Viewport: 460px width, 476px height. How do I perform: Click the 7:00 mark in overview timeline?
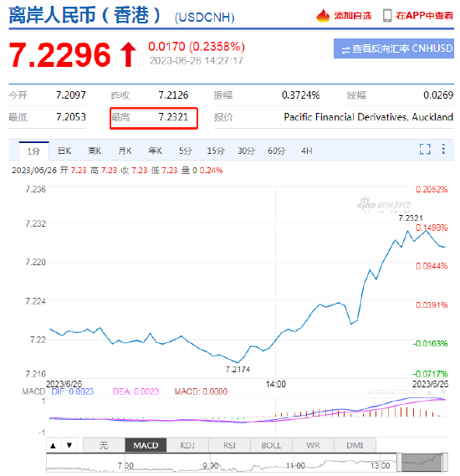point(125,465)
